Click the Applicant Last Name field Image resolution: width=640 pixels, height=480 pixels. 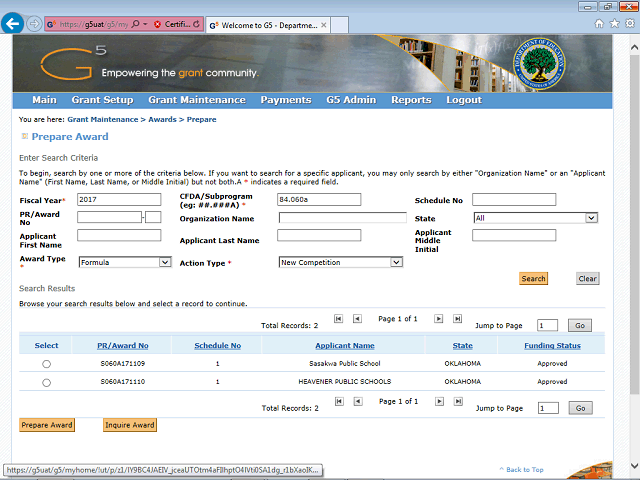point(319,235)
